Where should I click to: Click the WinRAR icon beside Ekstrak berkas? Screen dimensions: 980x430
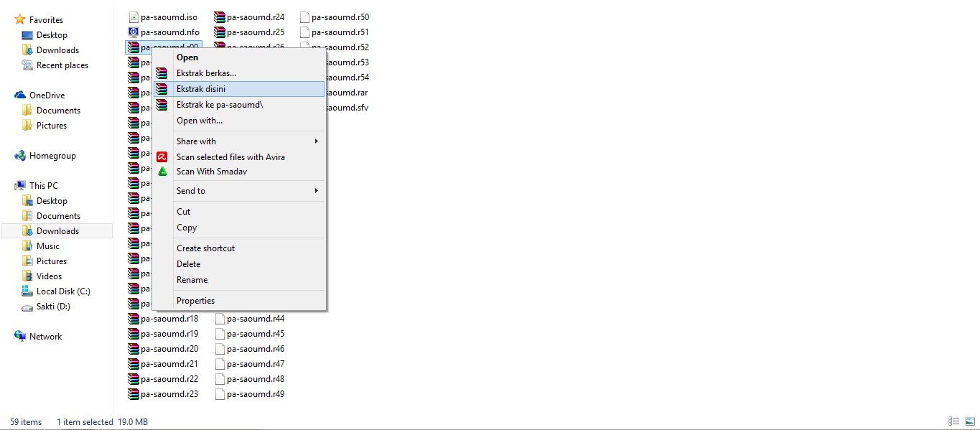[x=162, y=73]
